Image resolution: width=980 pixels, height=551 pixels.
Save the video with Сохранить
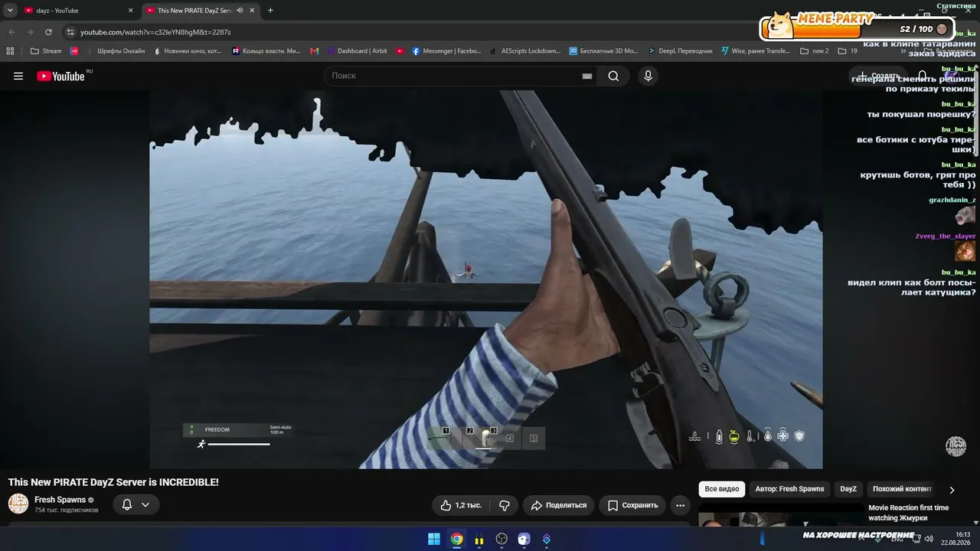(x=633, y=505)
